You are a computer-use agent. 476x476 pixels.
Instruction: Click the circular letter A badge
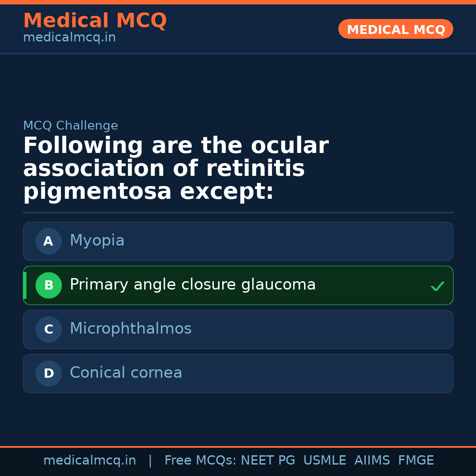(x=48, y=241)
